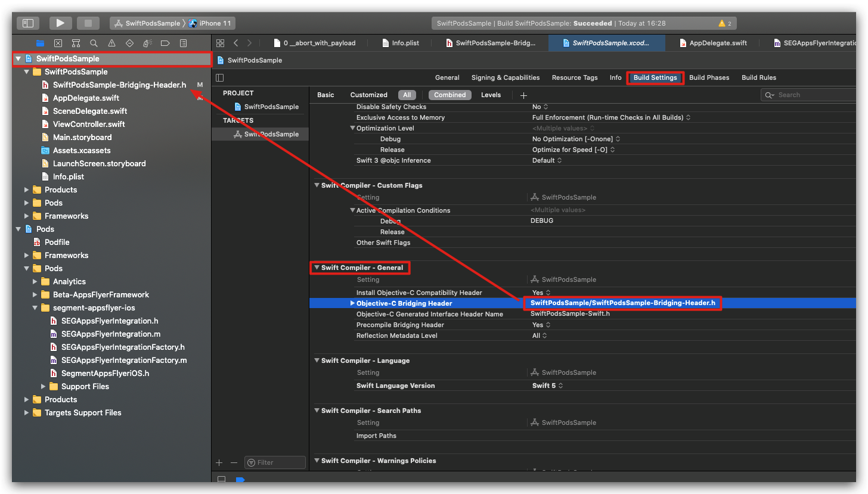Toggle the project/targets list sidebar icon
868x494 pixels.
click(220, 77)
